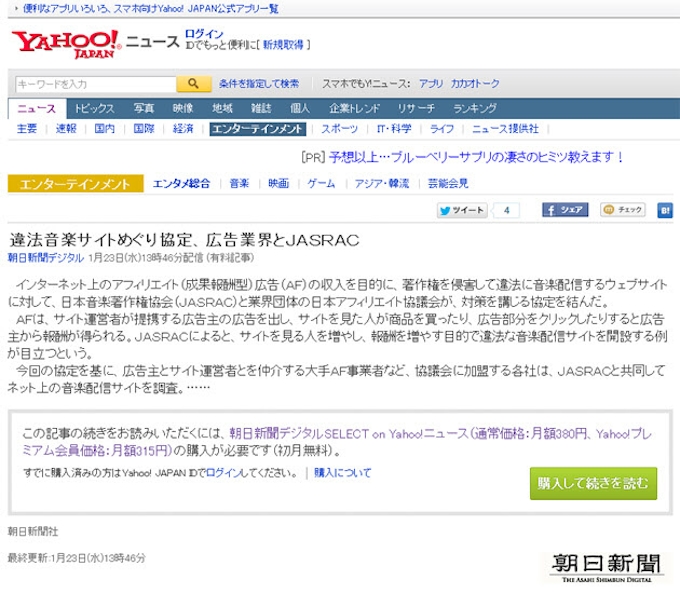Open the トピックス tab
The image size is (680, 593).
pyautogui.click(x=95, y=108)
